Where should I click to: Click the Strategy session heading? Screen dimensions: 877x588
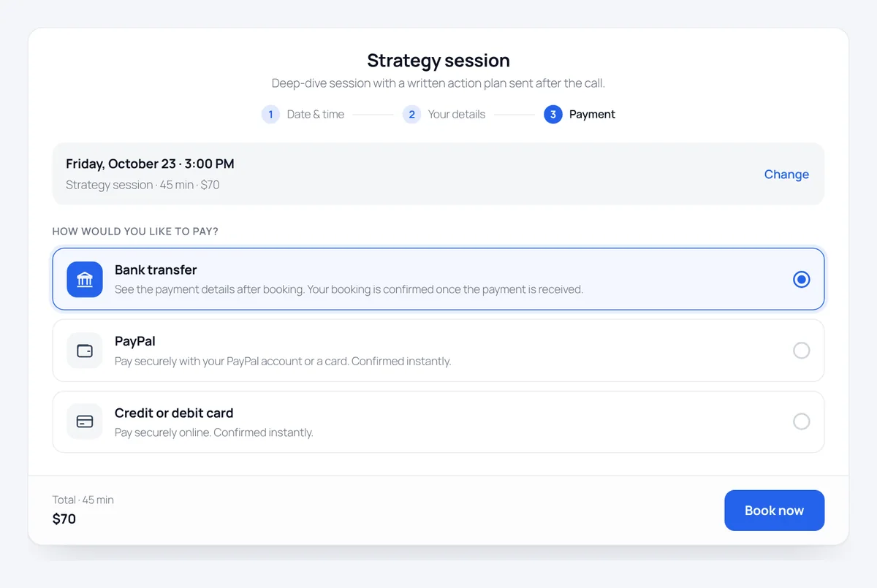point(438,60)
